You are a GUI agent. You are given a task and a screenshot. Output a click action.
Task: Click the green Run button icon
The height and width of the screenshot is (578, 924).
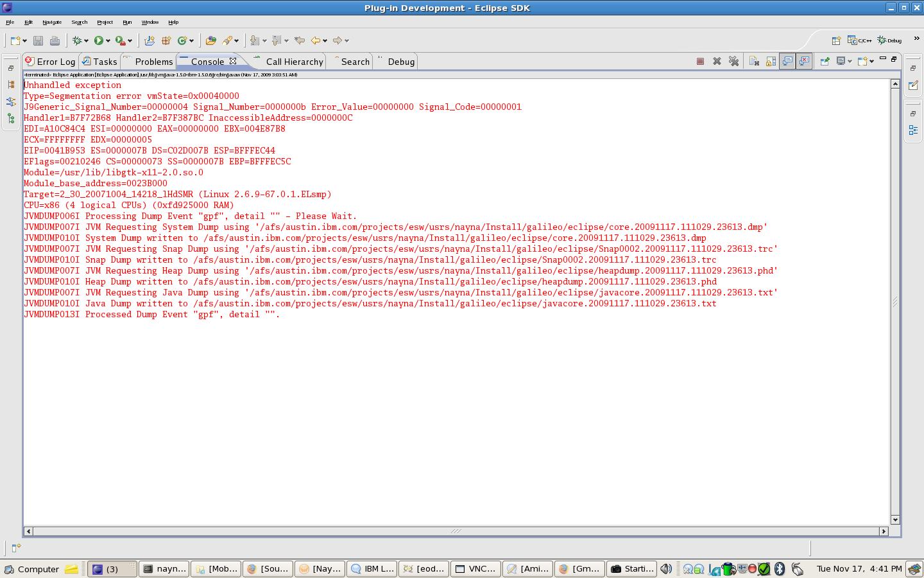[x=99, y=40]
